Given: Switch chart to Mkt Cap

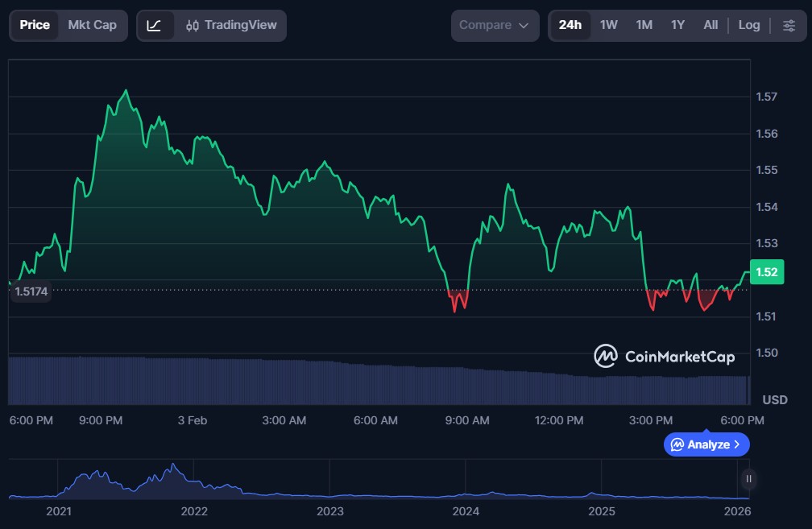Looking at the screenshot, I should click(x=92, y=26).
